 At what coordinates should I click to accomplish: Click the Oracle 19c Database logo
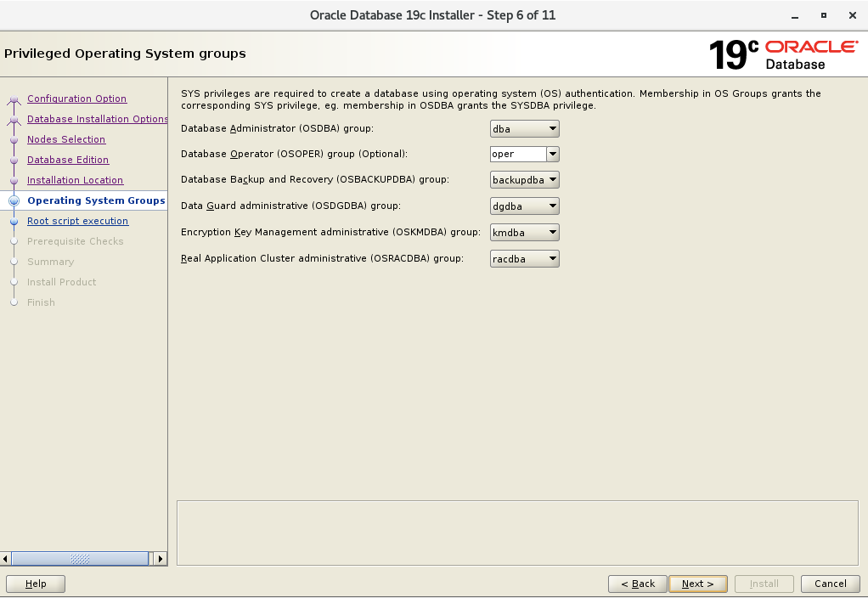point(783,55)
